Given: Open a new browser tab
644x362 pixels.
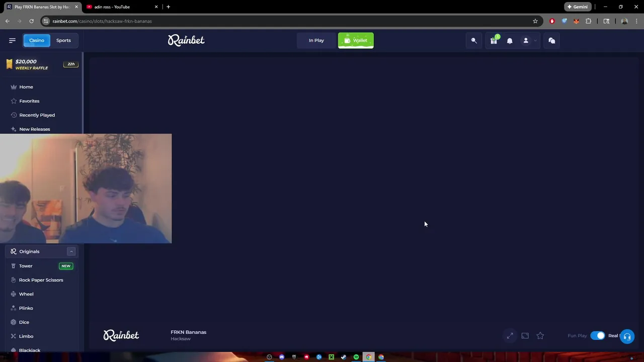Looking at the screenshot, I should tap(168, 7).
